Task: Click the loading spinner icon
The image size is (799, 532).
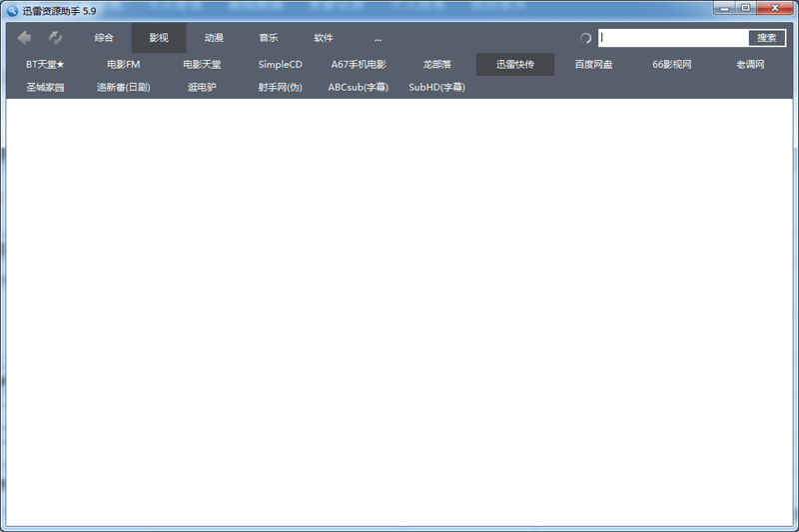Action: pos(585,38)
